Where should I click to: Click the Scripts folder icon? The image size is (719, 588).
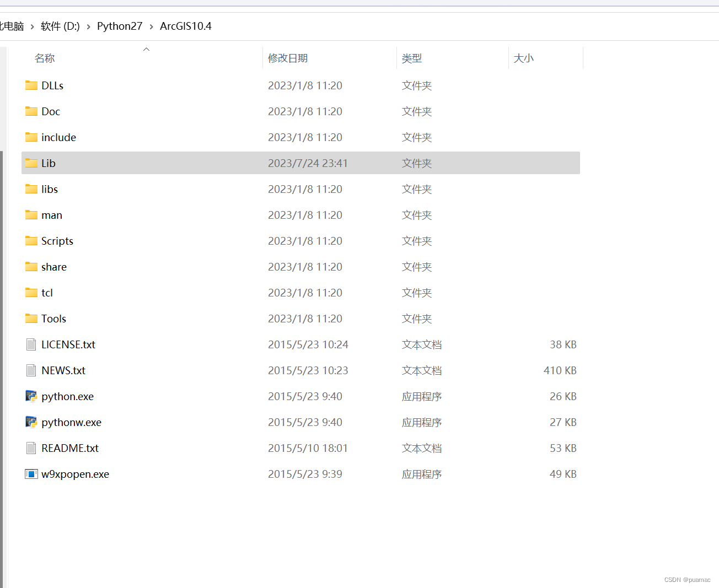[x=31, y=241]
